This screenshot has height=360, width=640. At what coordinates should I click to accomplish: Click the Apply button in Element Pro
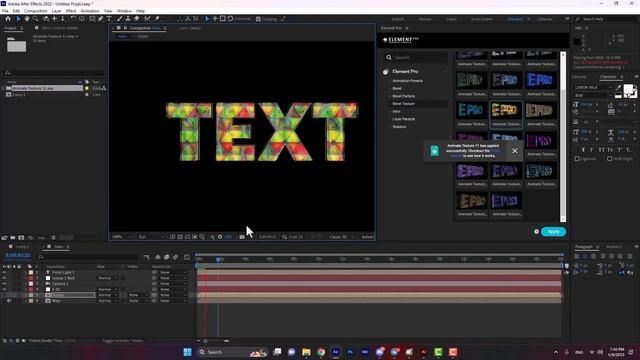tap(553, 231)
